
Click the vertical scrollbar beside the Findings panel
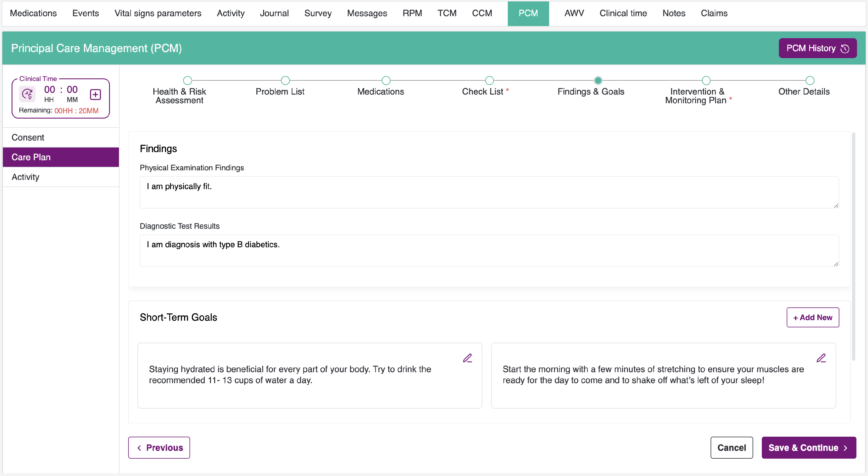[x=854, y=246]
